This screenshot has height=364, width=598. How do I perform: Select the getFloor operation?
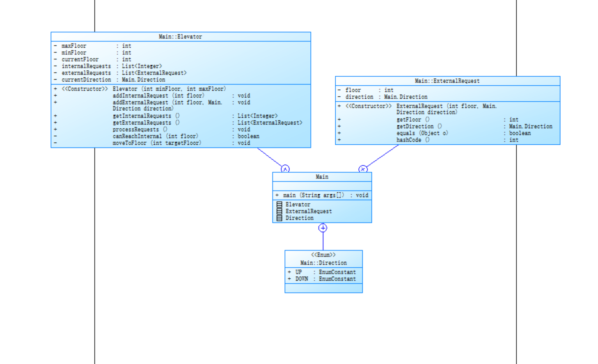428,120
